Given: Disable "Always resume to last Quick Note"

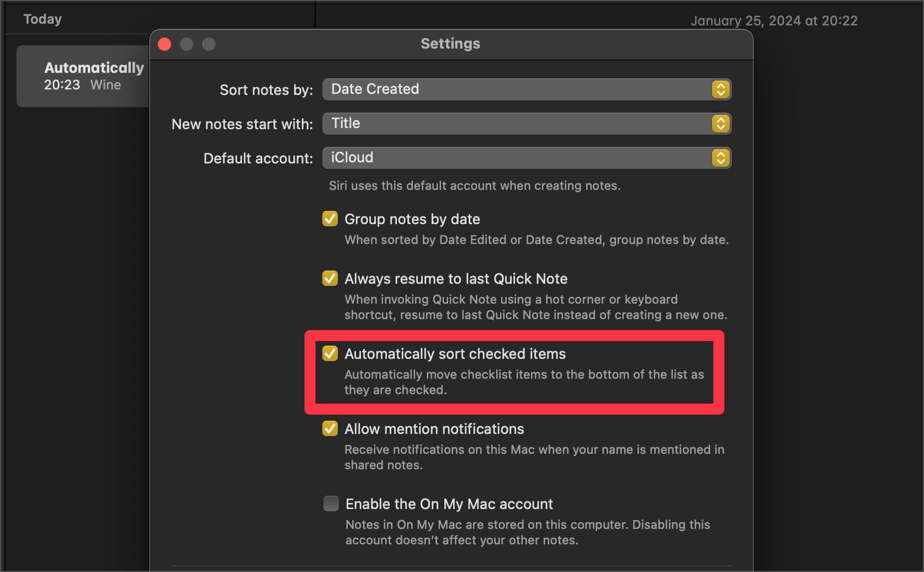Looking at the screenshot, I should tap(330, 278).
